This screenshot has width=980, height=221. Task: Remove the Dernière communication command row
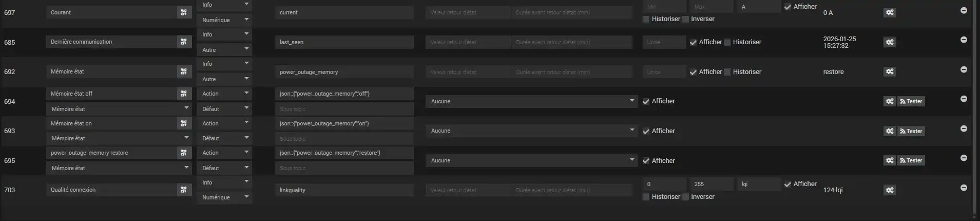pos(964,40)
